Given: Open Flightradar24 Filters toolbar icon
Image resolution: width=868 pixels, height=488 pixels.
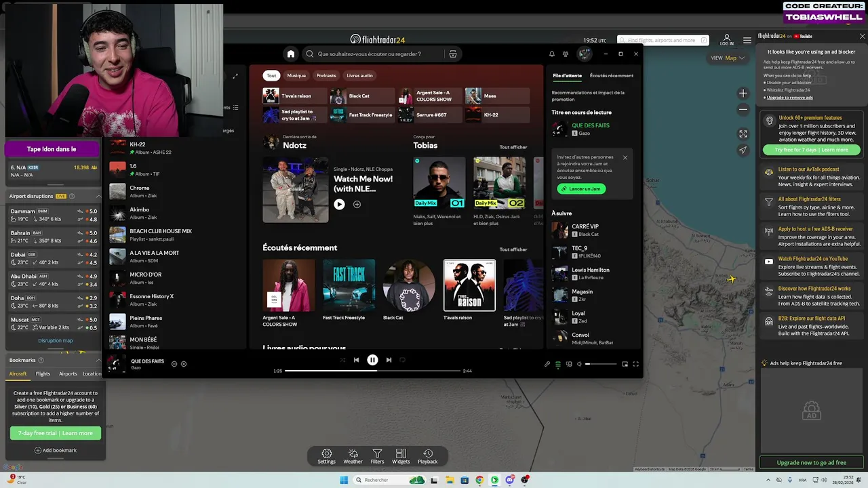Looking at the screenshot, I should [377, 456].
